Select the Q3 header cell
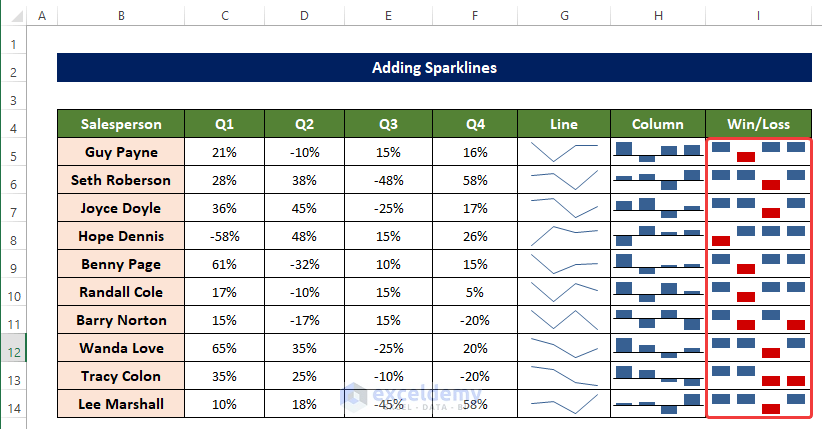The width and height of the screenshot is (822, 429). 389,125
